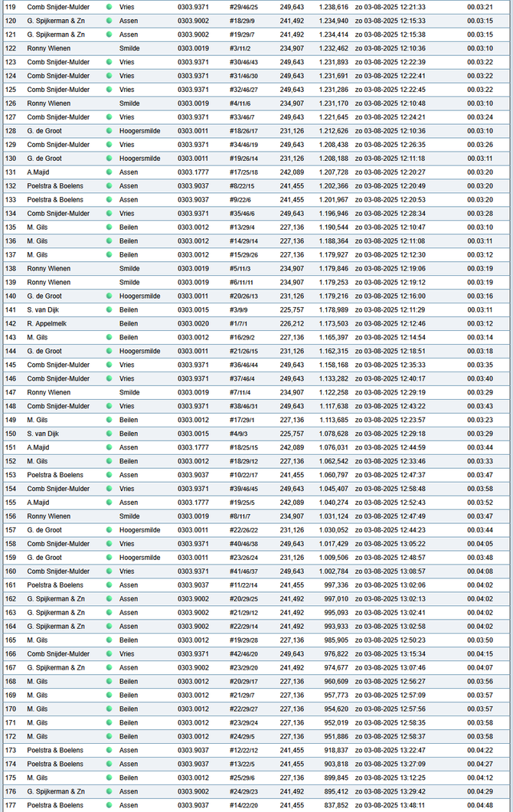The width and height of the screenshot is (513, 812).
Task: Click the time value '00.03:35'
Action: [x=480, y=365]
